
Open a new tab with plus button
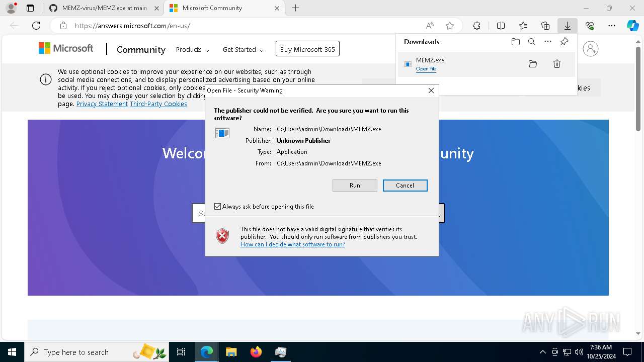(x=296, y=8)
